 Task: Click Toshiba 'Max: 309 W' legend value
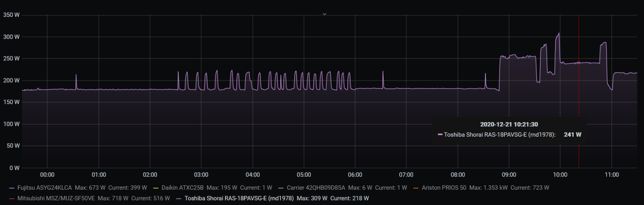312,198
